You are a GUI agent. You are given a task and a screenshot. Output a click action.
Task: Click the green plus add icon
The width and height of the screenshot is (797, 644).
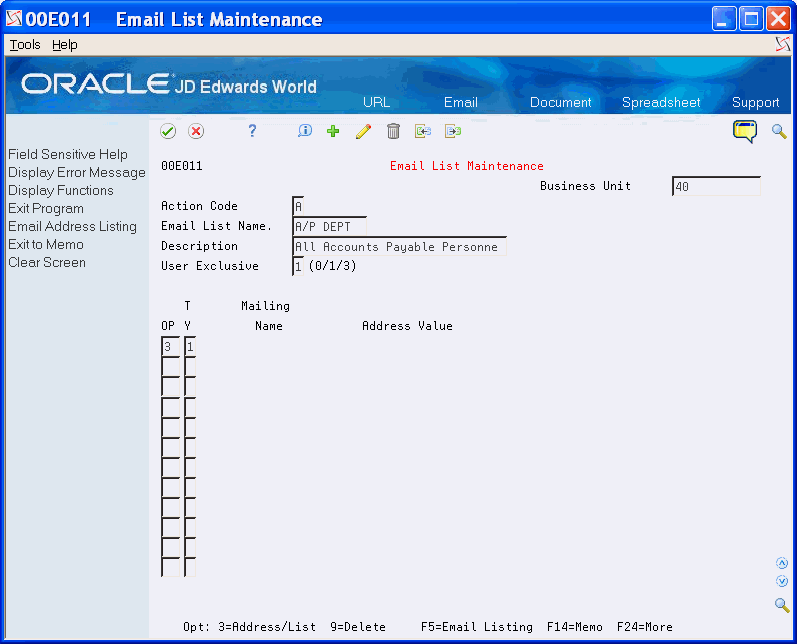[x=333, y=131]
